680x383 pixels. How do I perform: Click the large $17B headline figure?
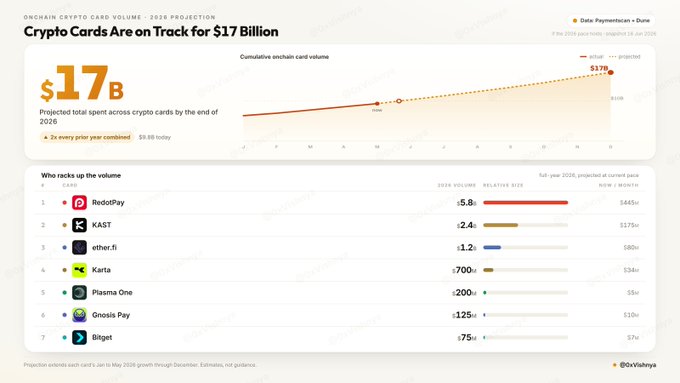point(82,83)
